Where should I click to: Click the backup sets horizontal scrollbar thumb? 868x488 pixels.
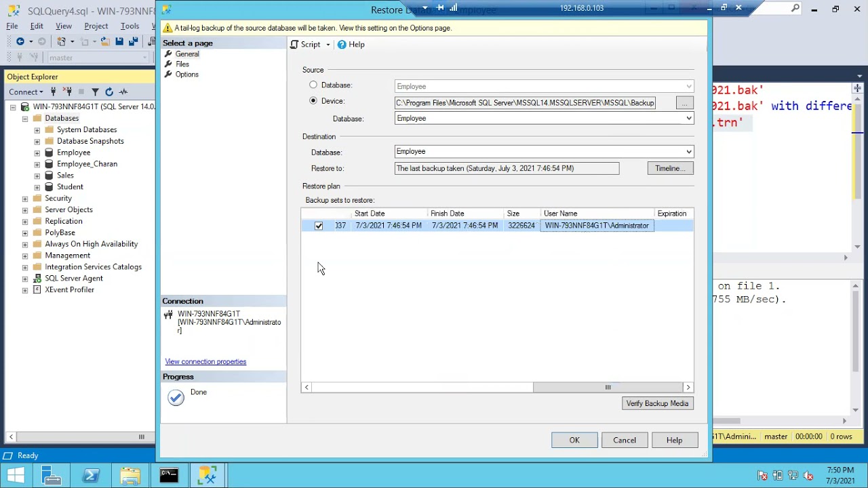pyautogui.click(x=608, y=388)
